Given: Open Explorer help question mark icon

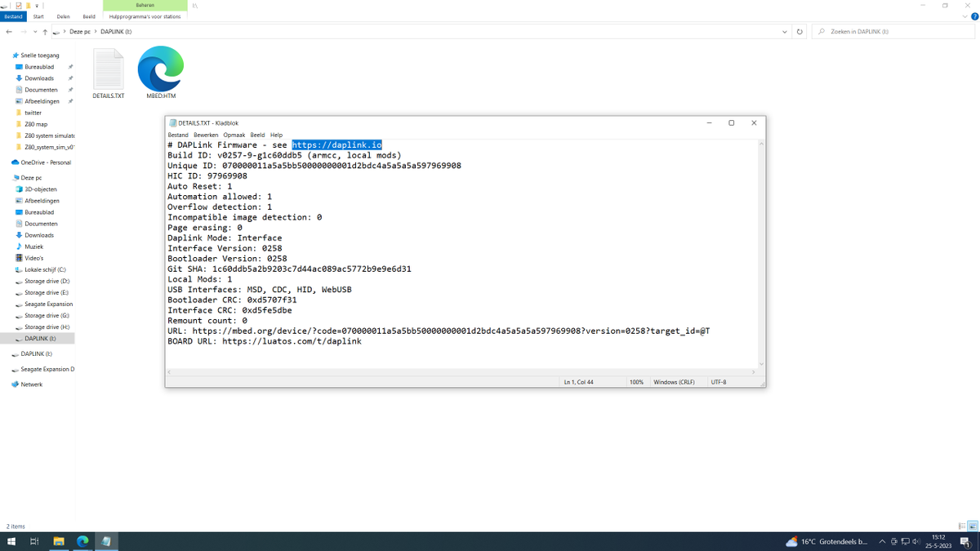Looking at the screenshot, I should pos(974,16).
